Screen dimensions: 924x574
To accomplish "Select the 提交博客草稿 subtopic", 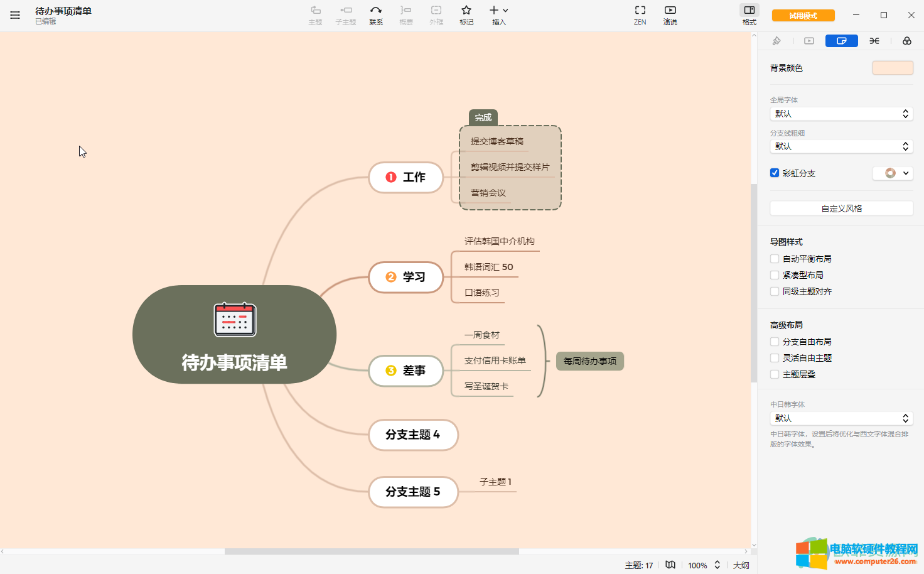I will pos(497,141).
